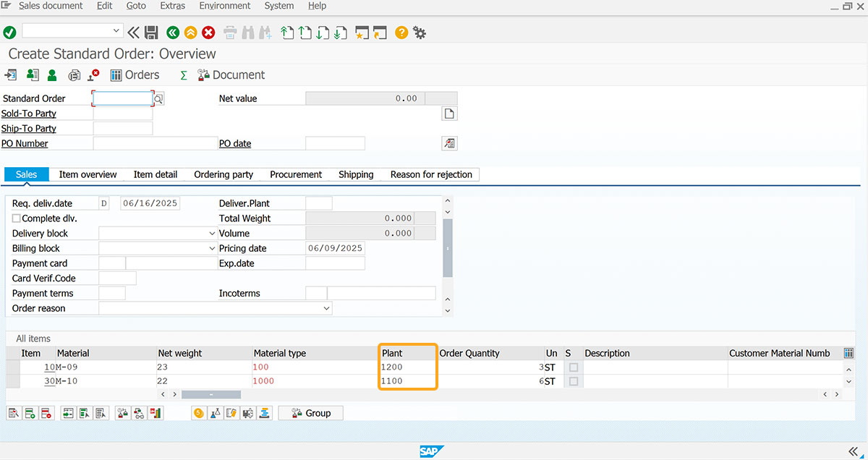The width and height of the screenshot is (868, 460).
Task: Click the orange Exit icon
Action: point(190,32)
